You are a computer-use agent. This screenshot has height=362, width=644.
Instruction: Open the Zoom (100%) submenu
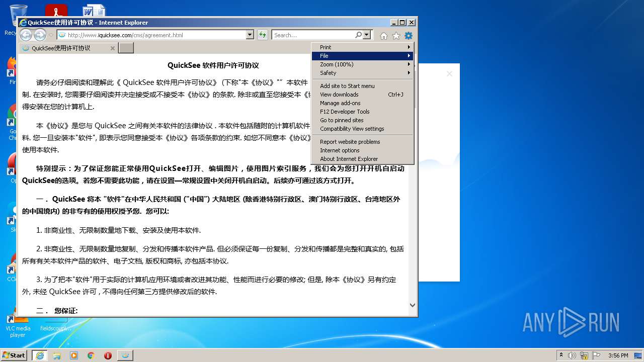click(x=363, y=64)
